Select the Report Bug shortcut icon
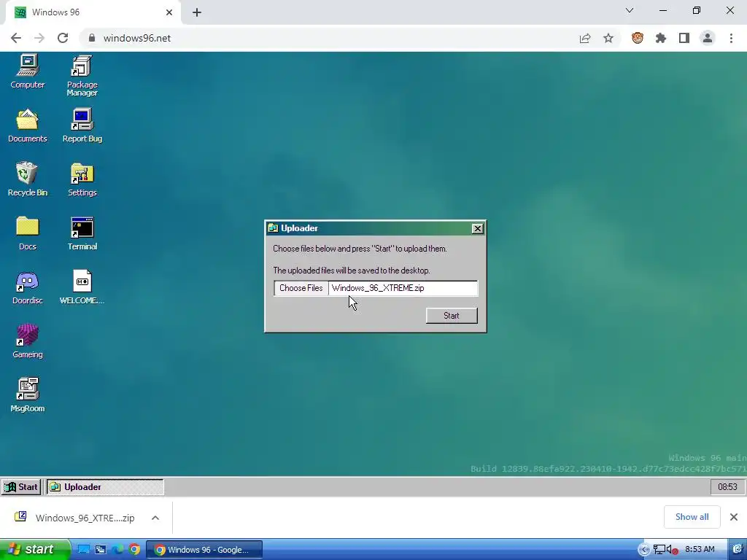The width and height of the screenshot is (747, 560). (82, 125)
